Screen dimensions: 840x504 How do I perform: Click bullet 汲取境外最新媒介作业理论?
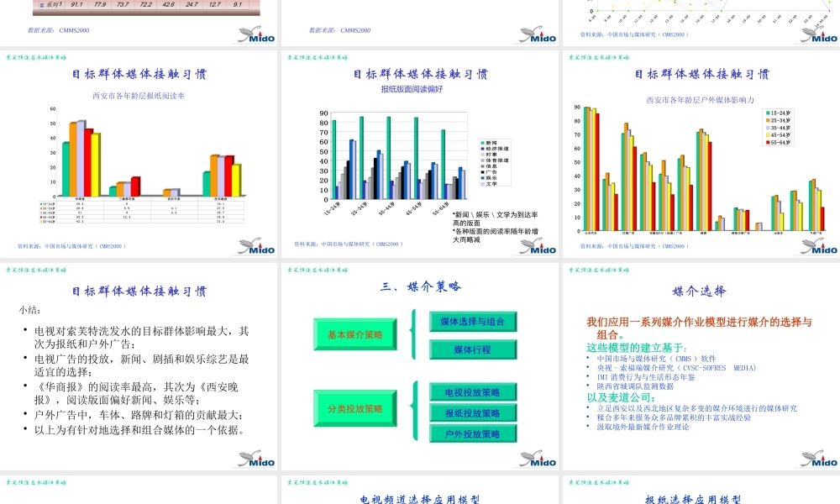[x=638, y=428]
